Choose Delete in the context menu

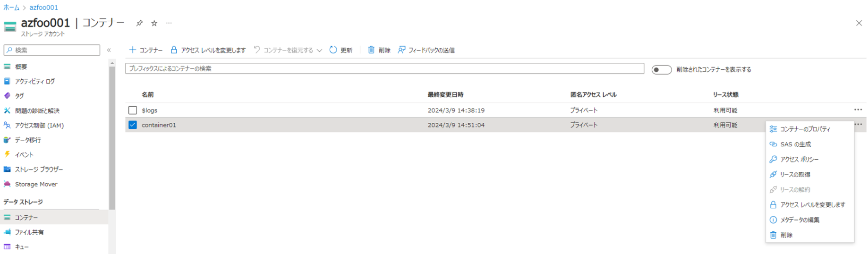809,235
